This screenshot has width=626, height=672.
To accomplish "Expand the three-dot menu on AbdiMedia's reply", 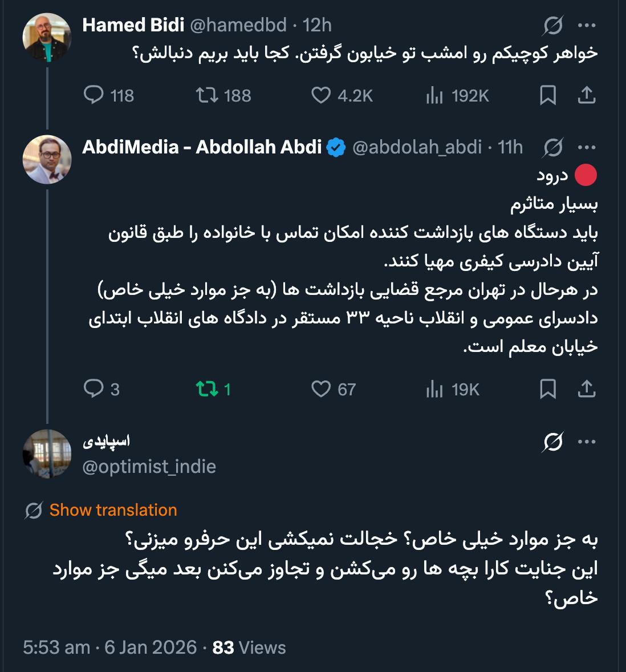I will [586, 147].
